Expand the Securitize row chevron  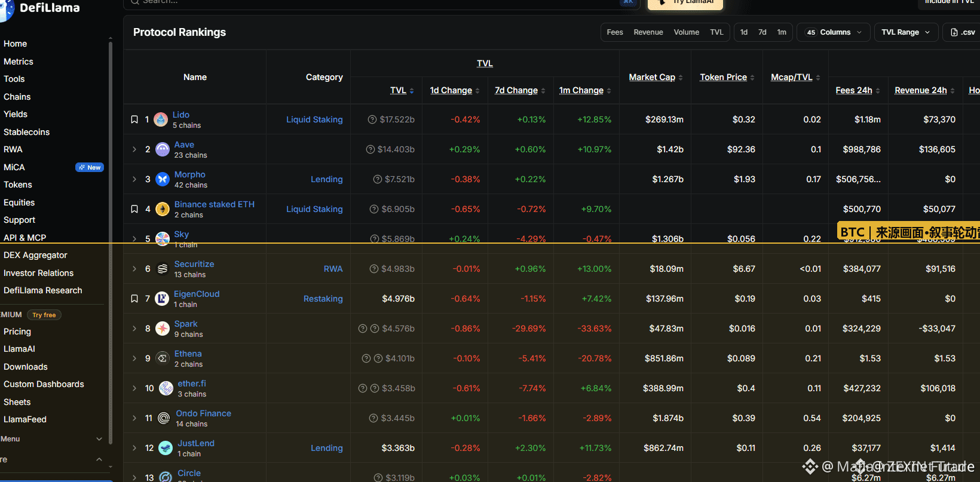tap(134, 269)
